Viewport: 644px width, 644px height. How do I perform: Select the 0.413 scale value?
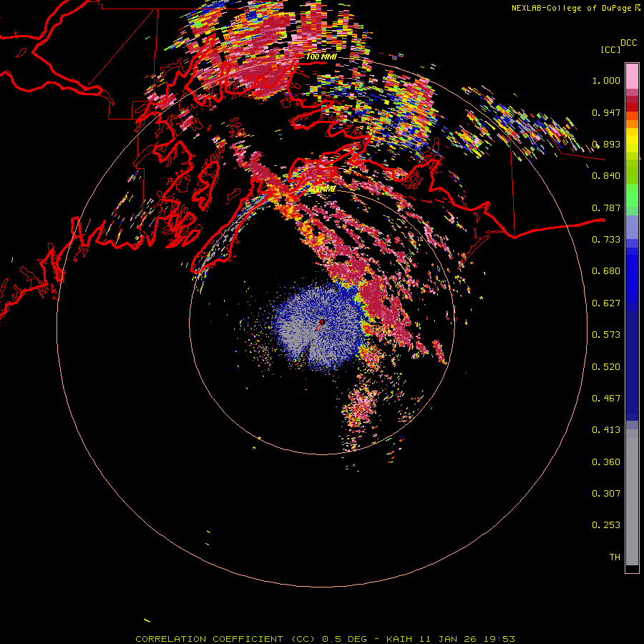[x=606, y=430]
